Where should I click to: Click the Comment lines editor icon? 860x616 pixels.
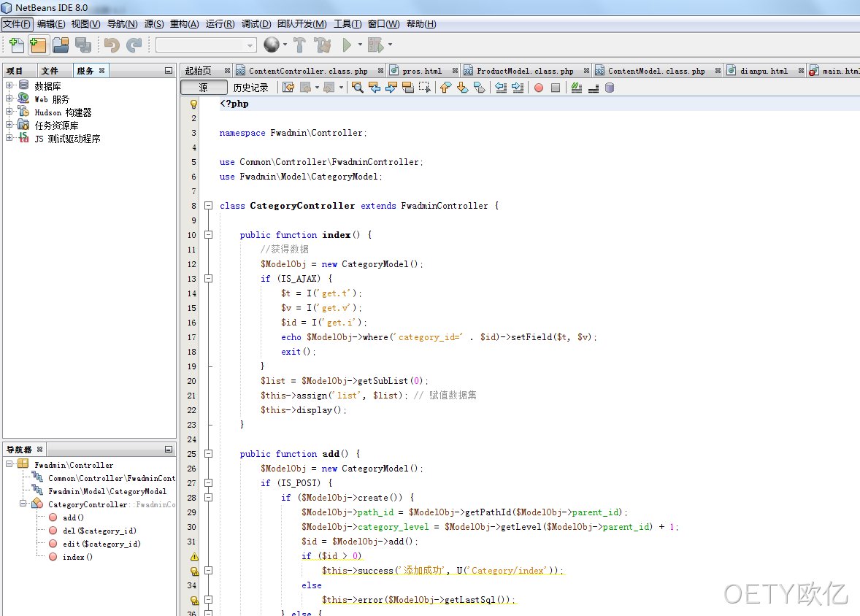[577, 87]
